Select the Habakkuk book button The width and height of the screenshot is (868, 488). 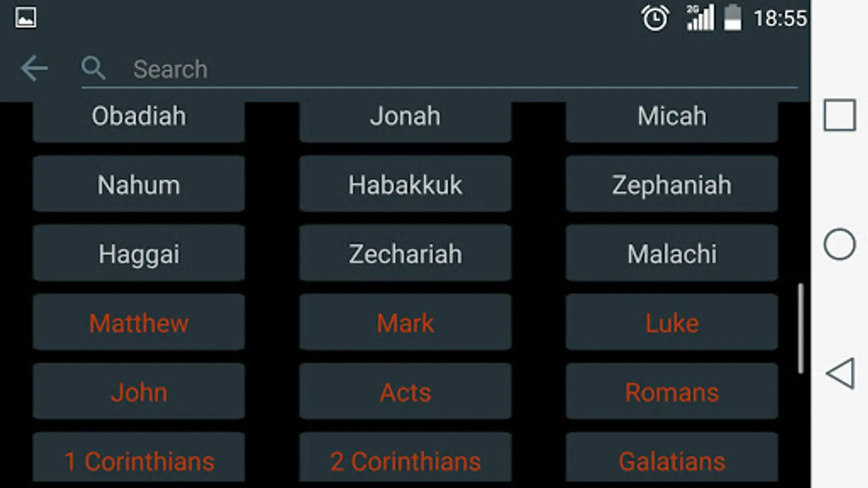(405, 184)
